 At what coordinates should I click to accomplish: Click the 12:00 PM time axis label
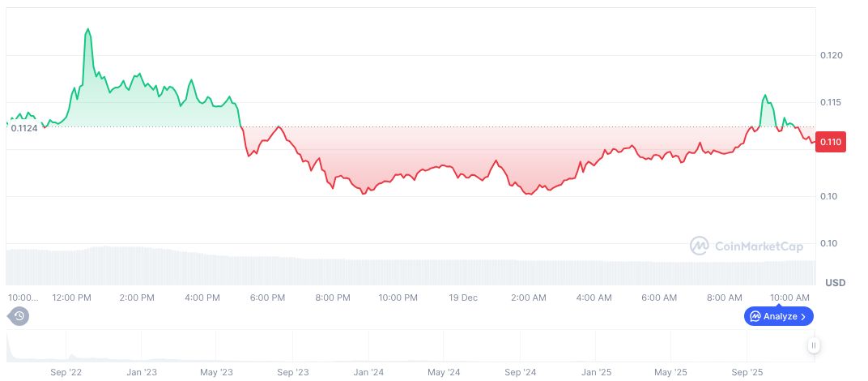71,298
